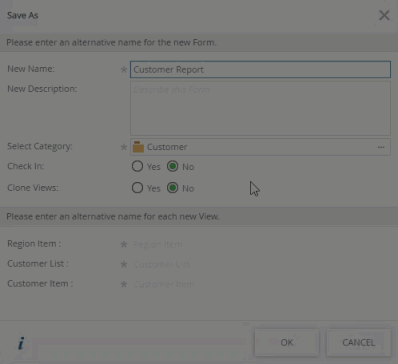The width and height of the screenshot is (398, 364).
Task: Click the New Name text field
Action: (260, 69)
